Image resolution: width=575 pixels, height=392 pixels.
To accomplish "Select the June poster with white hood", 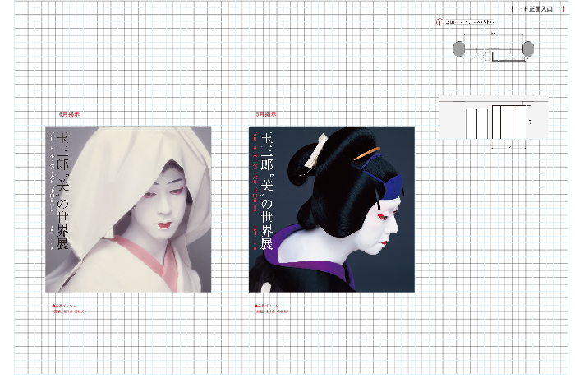I will tap(128, 210).
